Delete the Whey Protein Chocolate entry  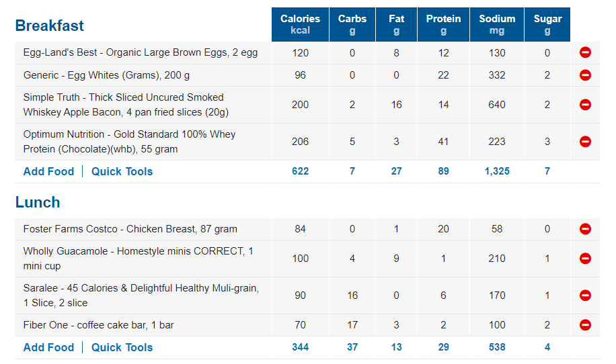[585, 142]
